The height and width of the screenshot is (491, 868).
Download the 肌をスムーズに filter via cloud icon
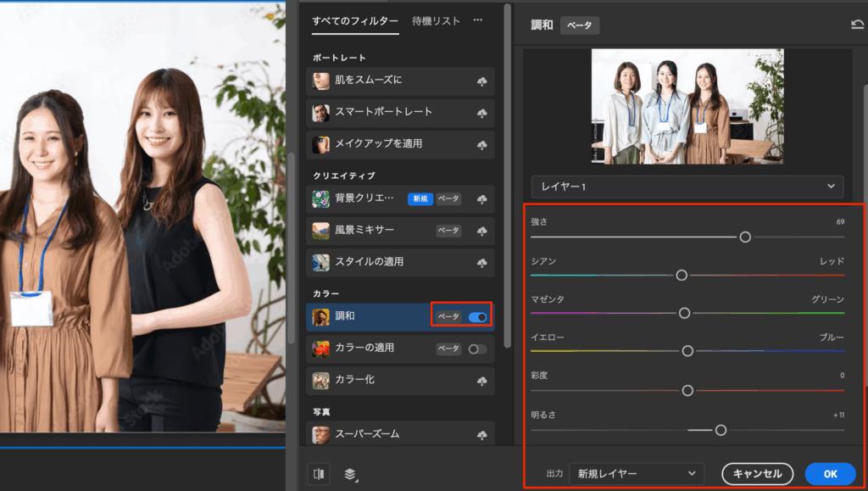(x=482, y=81)
